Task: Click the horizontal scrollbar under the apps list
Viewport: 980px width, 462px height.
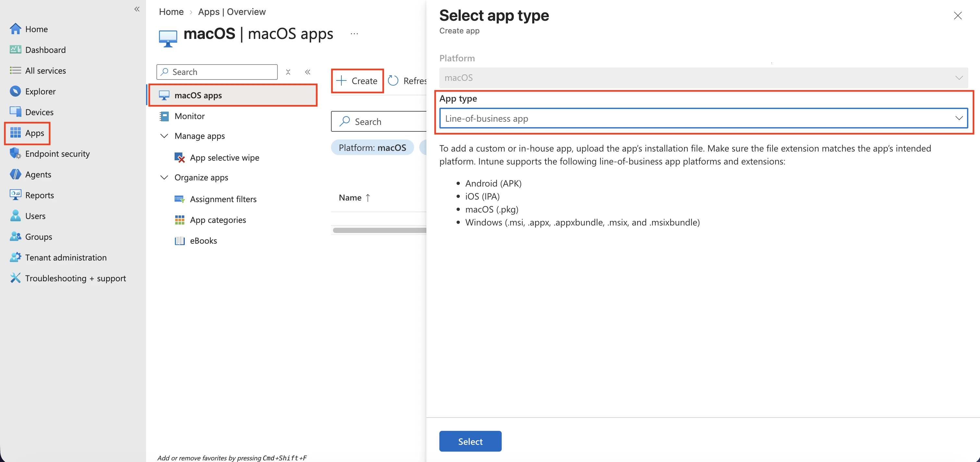Action: pyautogui.click(x=379, y=230)
